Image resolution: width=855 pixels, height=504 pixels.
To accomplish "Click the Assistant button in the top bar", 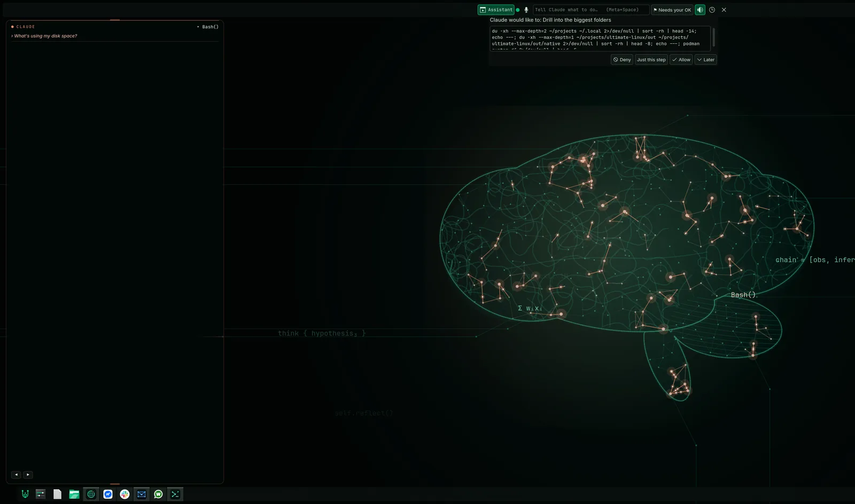I will pyautogui.click(x=496, y=10).
